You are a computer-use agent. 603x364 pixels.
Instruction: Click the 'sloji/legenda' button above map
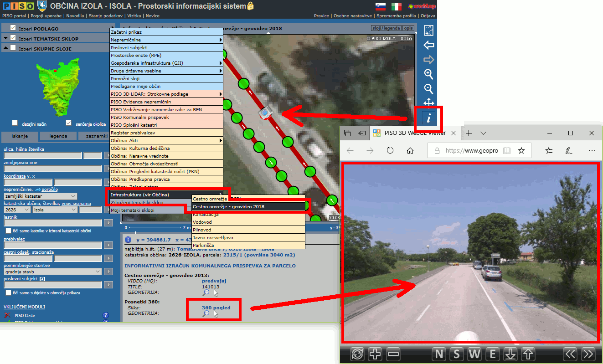click(x=386, y=28)
